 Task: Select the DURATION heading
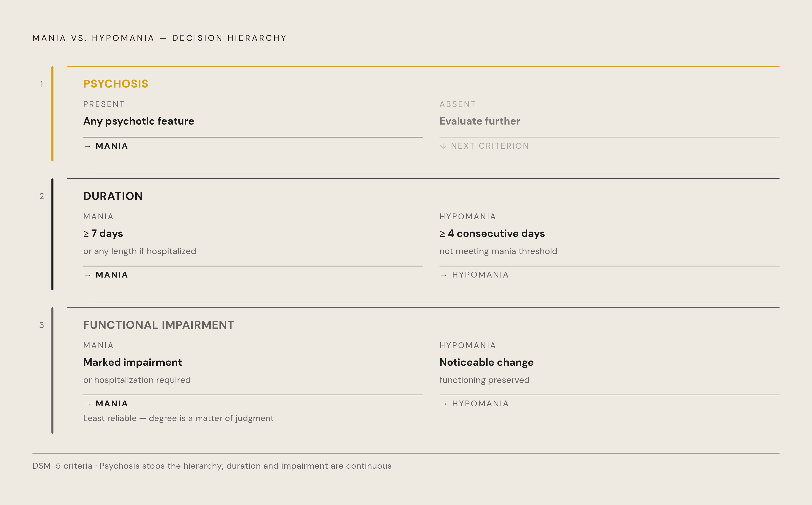click(113, 196)
